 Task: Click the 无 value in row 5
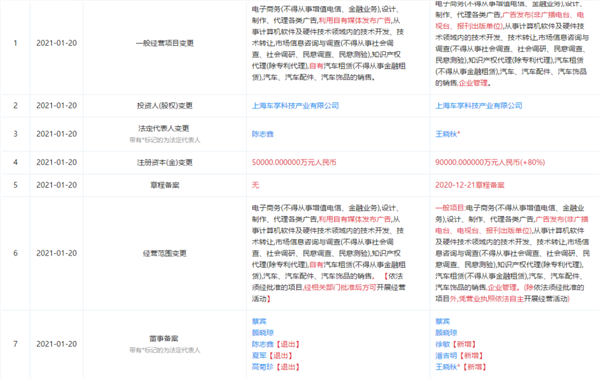point(255,185)
